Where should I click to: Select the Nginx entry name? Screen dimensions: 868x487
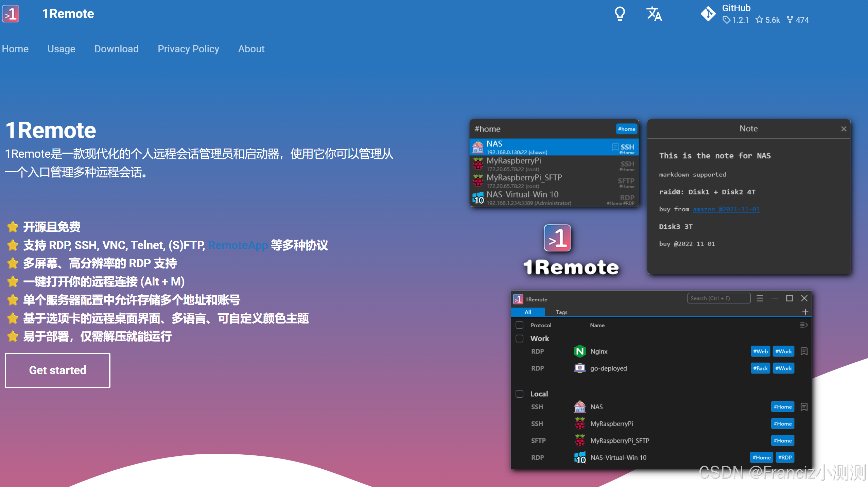click(x=598, y=351)
